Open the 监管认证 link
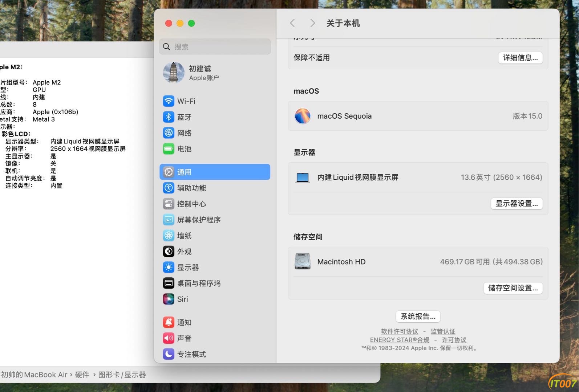 pyautogui.click(x=443, y=331)
